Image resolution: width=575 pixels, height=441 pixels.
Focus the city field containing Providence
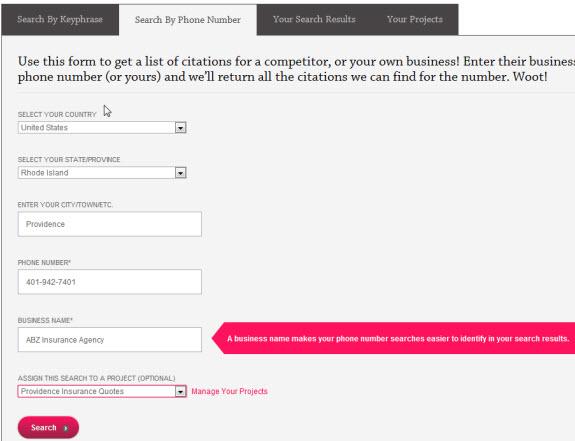tap(110, 224)
